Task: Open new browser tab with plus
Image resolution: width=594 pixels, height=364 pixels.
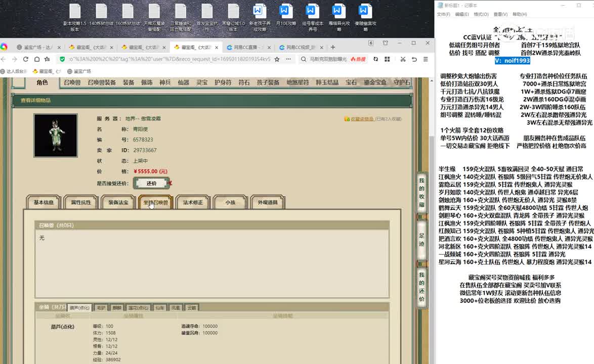Action: [332, 48]
